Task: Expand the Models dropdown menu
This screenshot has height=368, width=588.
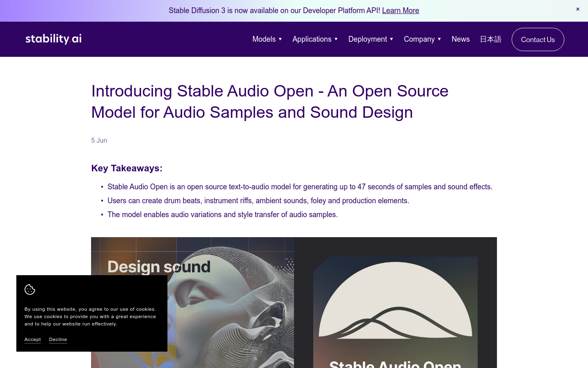Action: 267,39
